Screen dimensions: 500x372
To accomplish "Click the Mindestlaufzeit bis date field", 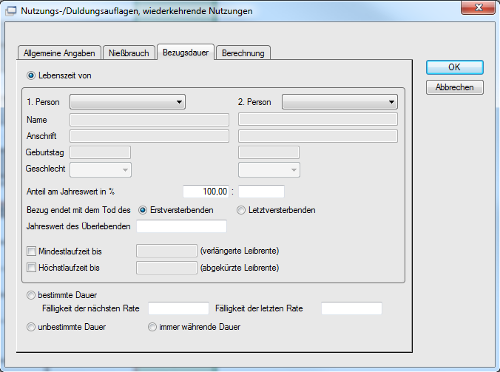I will (x=167, y=251).
